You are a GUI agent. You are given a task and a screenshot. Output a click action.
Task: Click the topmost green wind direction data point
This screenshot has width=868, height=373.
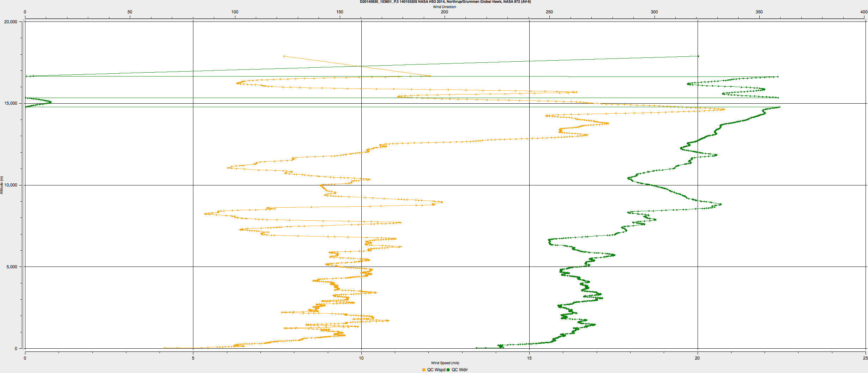tap(698, 56)
